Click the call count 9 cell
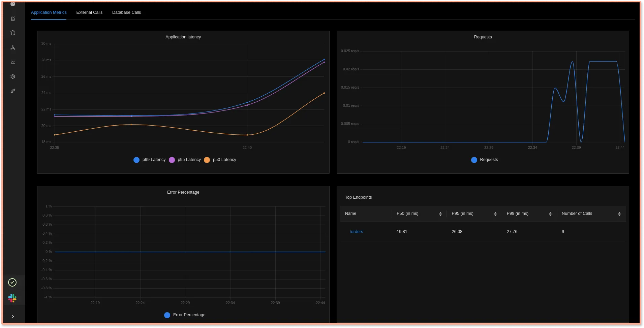 (563, 232)
